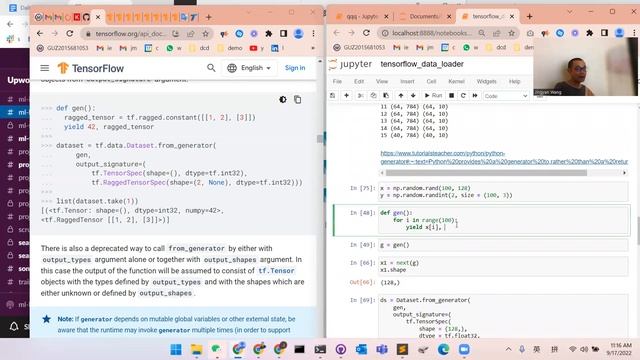Open Microsoft Edge from taskbar

443,349
